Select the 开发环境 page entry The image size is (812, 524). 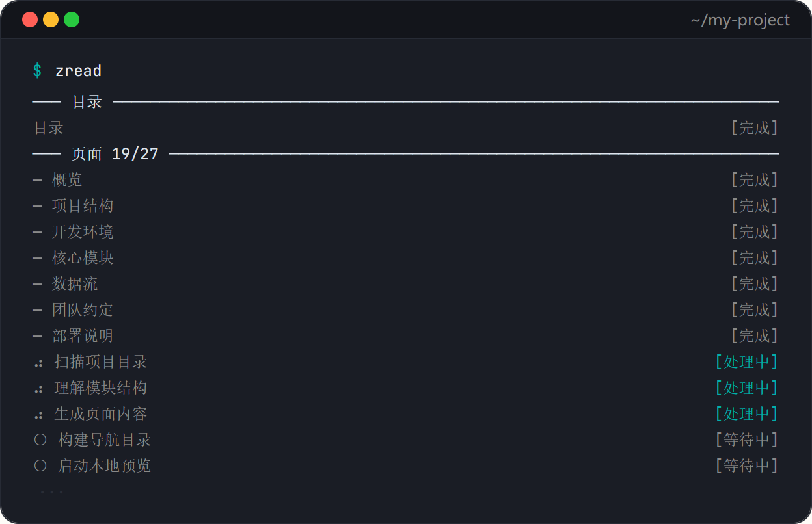point(83,232)
